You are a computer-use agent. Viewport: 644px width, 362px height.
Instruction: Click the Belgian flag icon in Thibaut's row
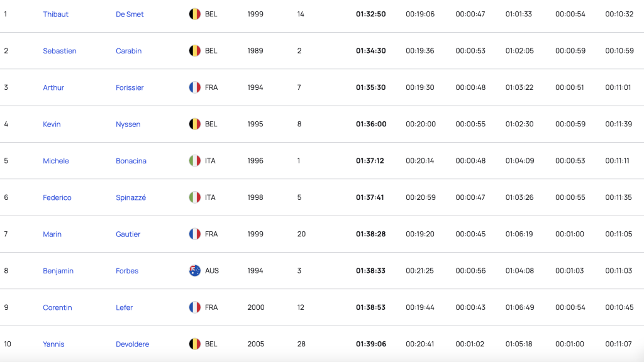tap(195, 14)
